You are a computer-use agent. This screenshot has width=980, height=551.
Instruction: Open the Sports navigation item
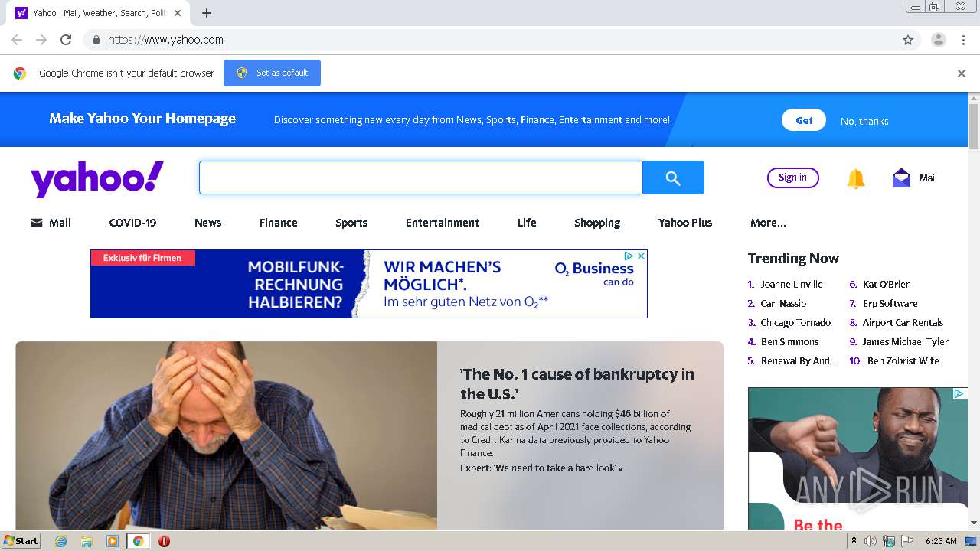351,223
